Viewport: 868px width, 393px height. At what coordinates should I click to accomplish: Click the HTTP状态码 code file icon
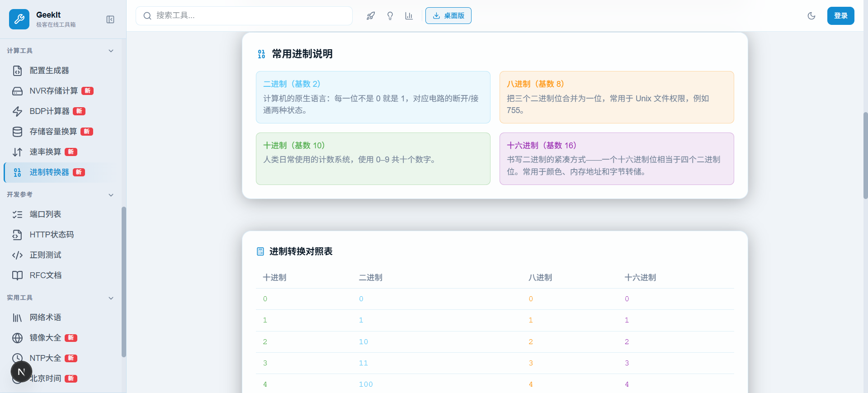point(17,235)
